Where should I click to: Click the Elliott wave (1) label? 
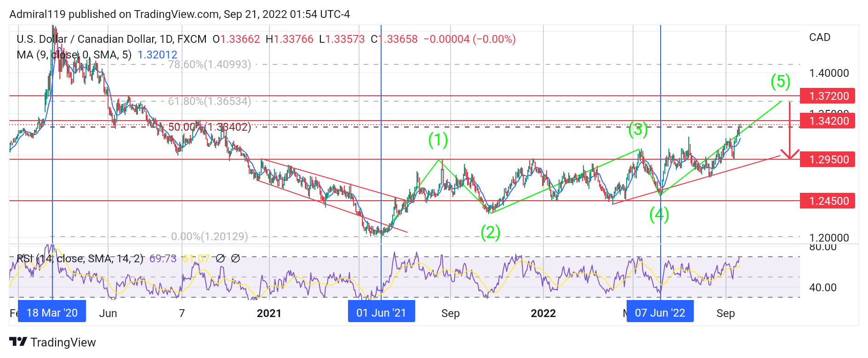click(x=438, y=139)
